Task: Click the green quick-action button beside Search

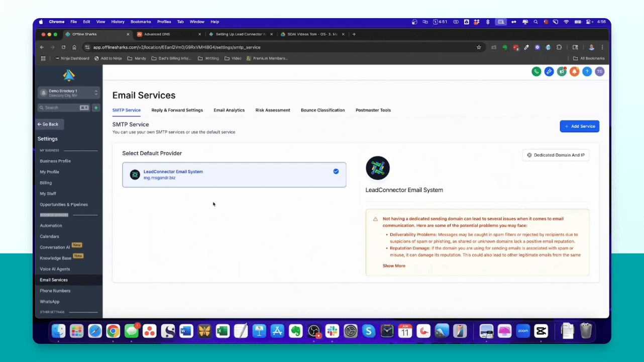Action: tap(95, 108)
